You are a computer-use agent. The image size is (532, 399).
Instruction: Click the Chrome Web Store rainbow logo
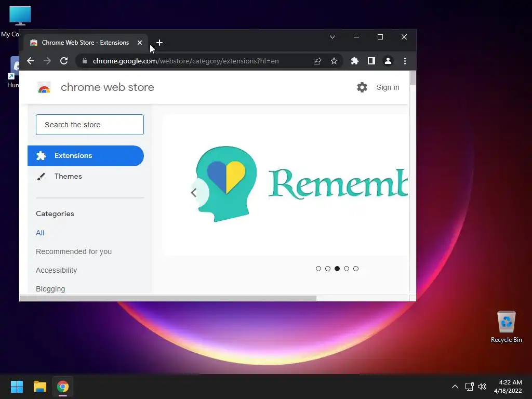[x=44, y=87]
